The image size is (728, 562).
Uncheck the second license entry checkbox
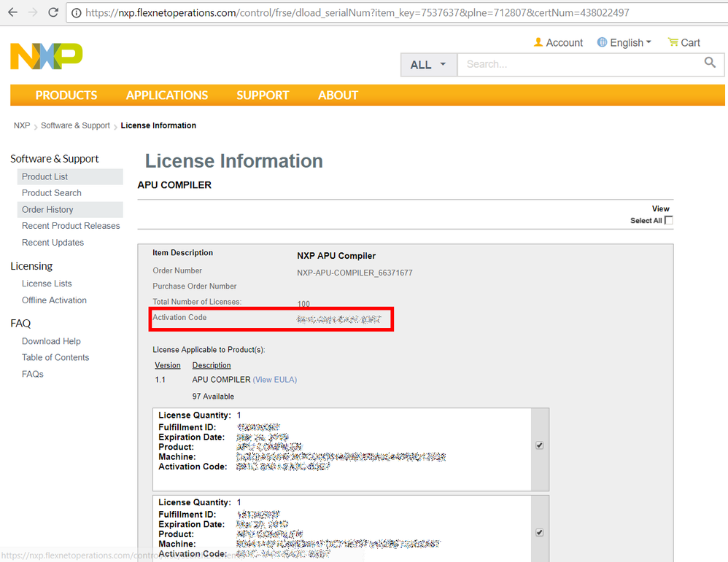coord(539,532)
